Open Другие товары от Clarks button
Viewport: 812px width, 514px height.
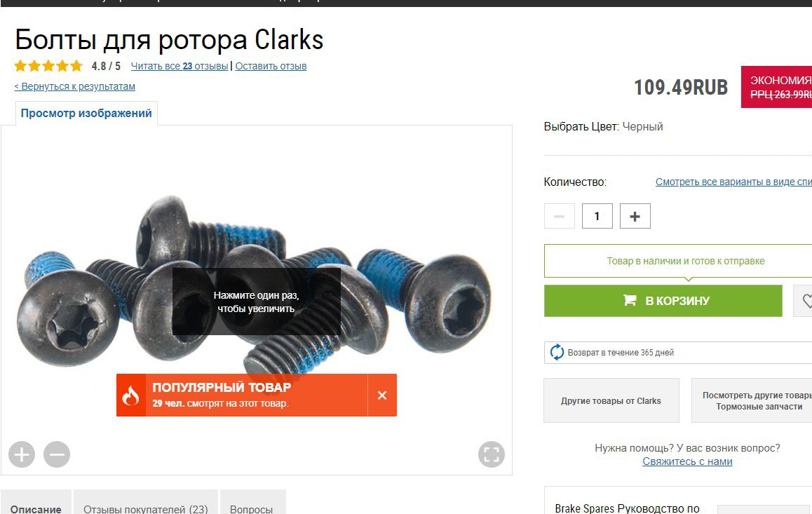[611, 400]
